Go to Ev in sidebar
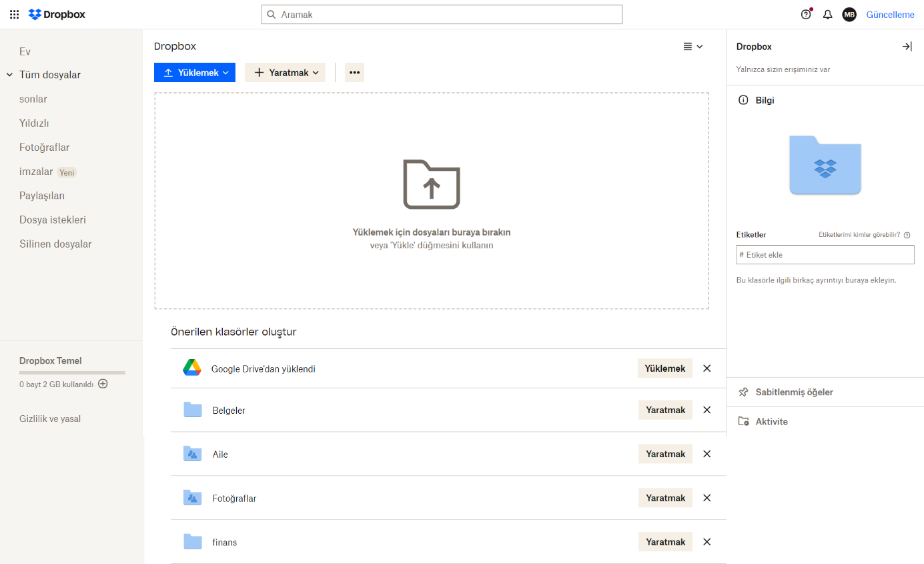This screenshot has width=924, height=564. coord(25,51)
